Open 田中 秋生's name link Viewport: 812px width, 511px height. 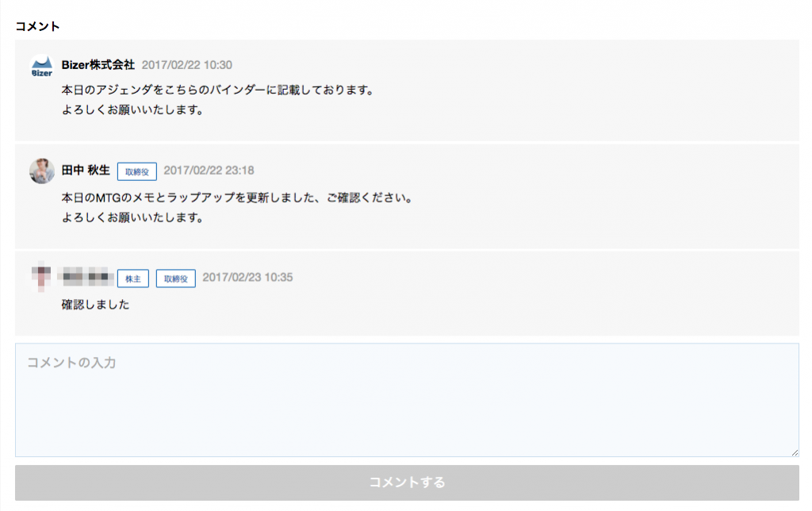pos(86,170)
